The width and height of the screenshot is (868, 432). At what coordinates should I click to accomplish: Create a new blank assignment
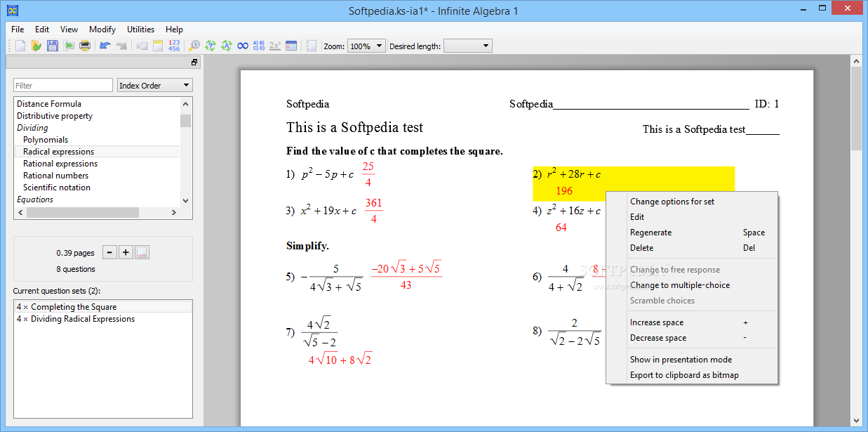click(20, 46)
